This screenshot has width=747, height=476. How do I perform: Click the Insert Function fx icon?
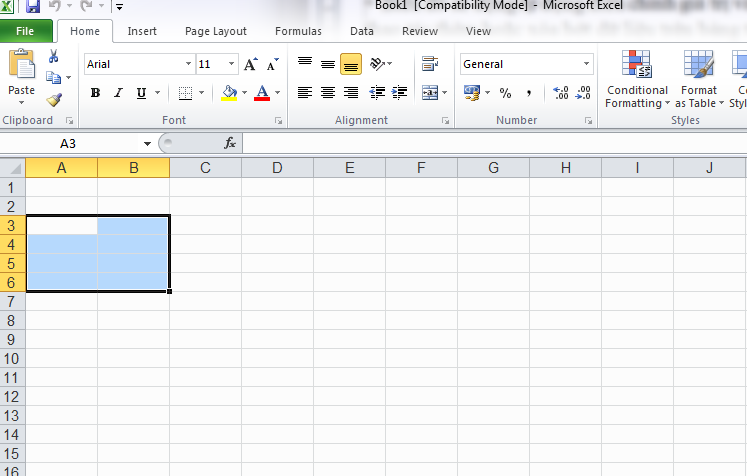click(x=230, y=143)
